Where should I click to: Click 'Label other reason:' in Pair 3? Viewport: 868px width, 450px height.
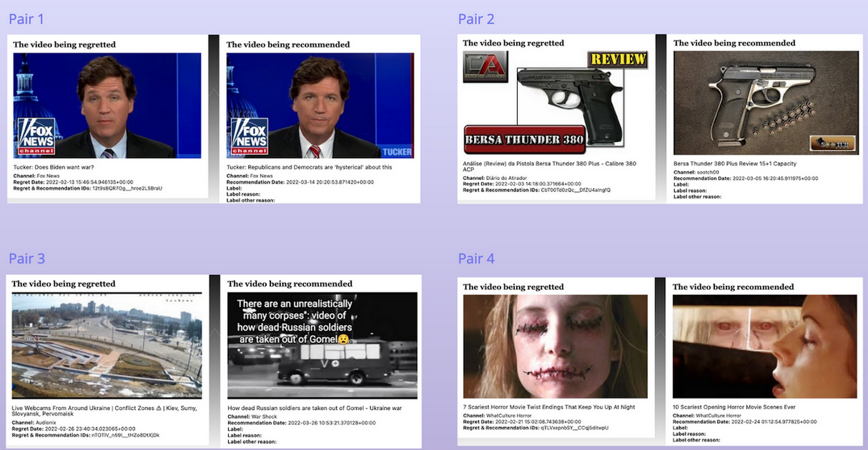252,441
